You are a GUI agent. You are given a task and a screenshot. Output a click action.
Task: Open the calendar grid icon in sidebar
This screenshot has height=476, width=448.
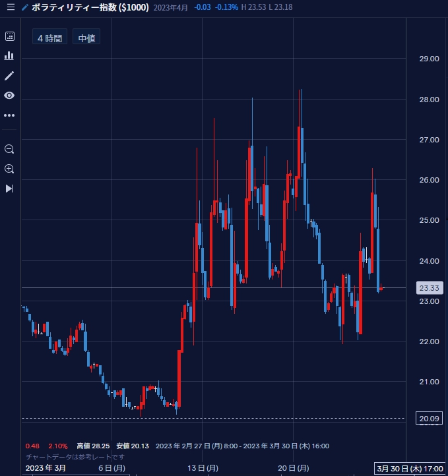pos(9,36)
